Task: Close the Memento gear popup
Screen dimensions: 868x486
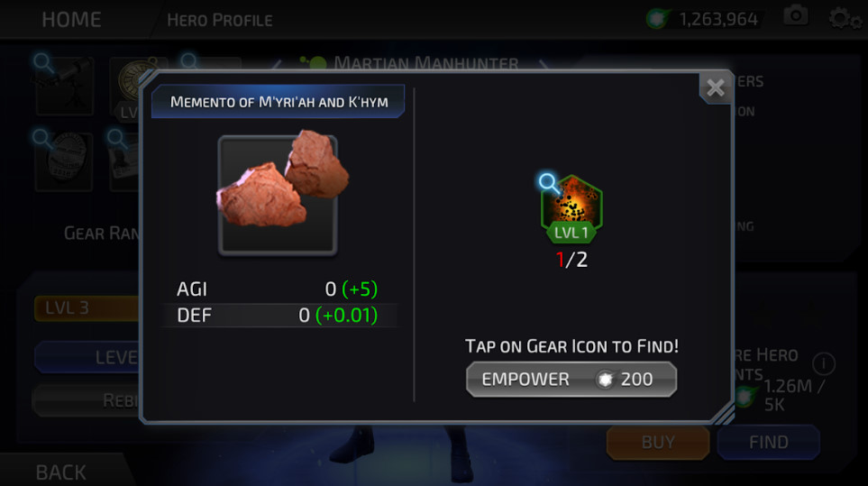Action: click(x=715, y=87)
